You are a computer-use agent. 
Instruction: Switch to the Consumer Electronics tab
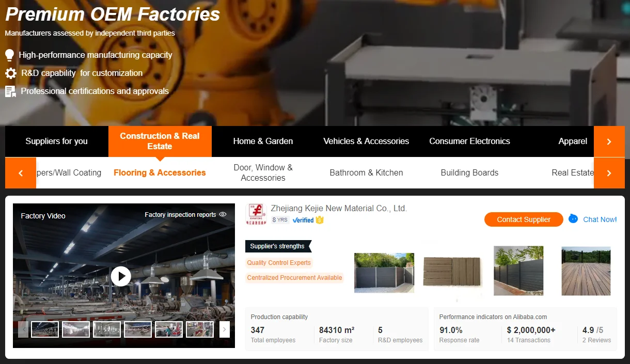[469, 141]
